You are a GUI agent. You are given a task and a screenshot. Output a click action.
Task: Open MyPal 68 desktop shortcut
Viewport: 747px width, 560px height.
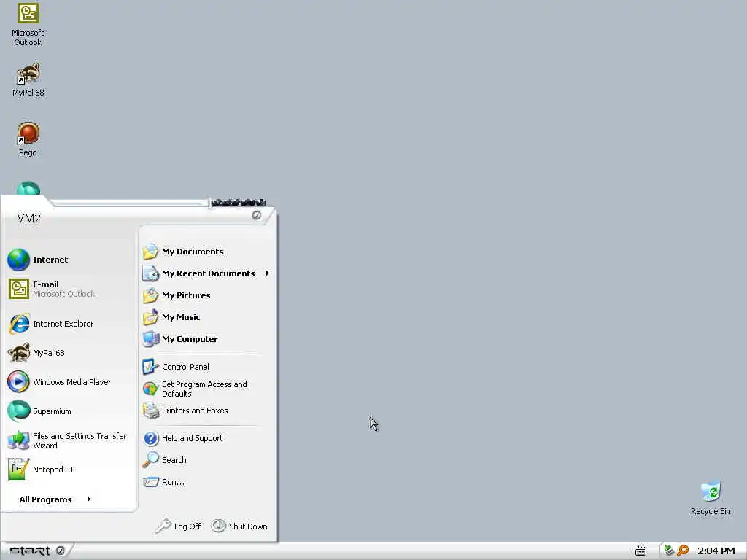pos(28,79)
